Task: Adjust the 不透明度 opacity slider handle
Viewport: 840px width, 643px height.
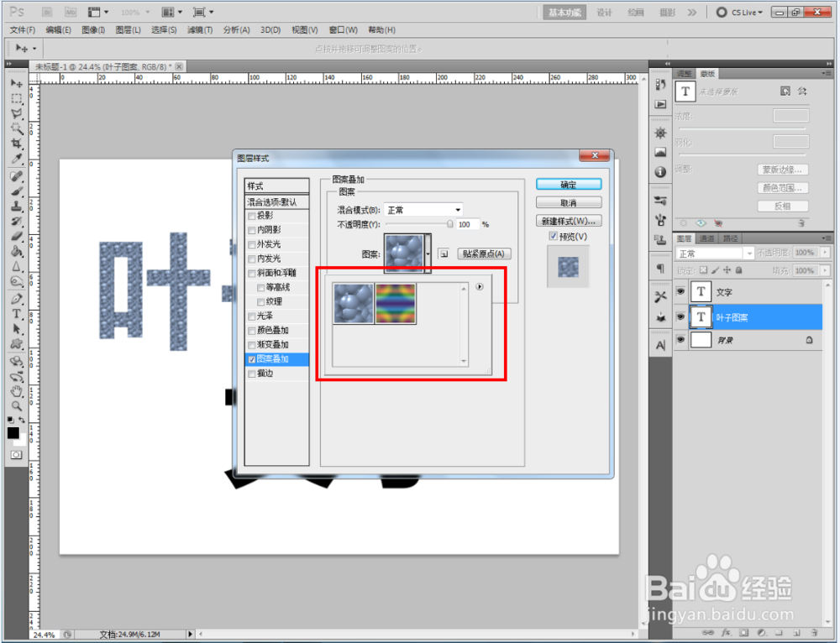Action: [449, 224]
